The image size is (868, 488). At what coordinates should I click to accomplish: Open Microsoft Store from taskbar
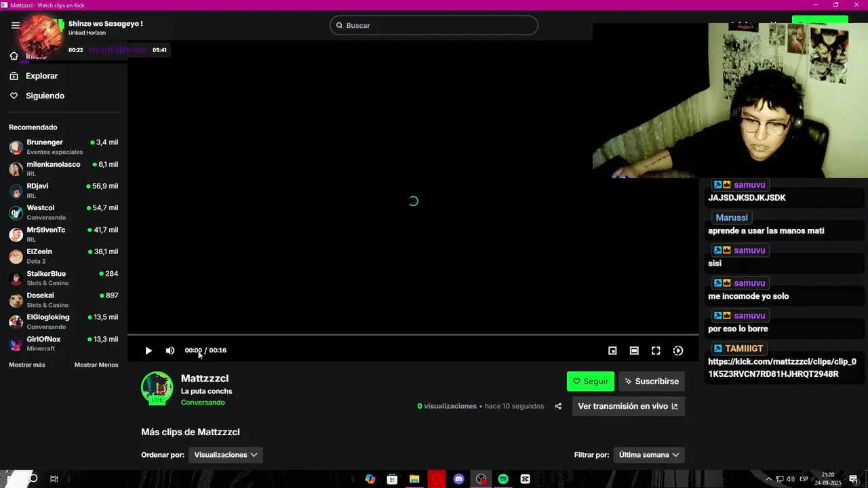pos(392,479)
